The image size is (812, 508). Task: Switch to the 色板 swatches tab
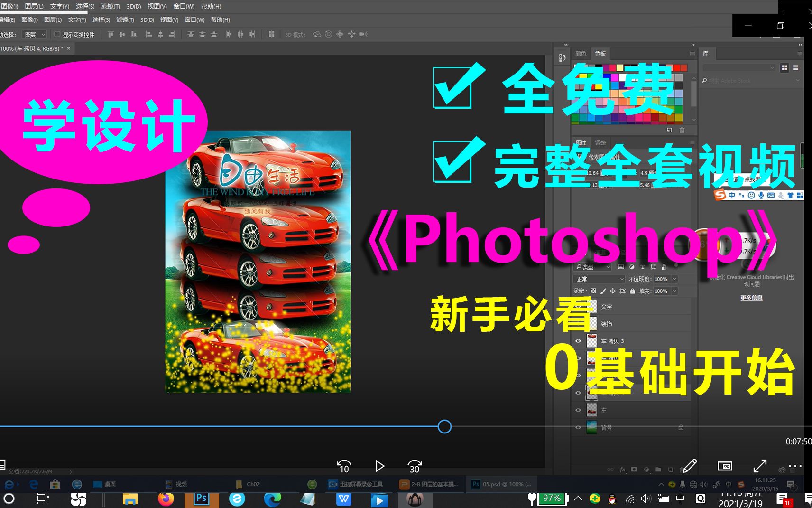point(600,54)
